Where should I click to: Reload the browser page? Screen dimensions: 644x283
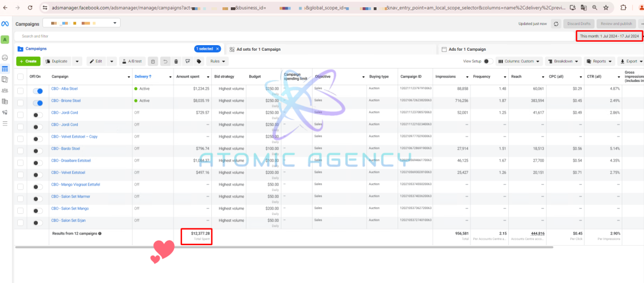click(x=30, y=7)
